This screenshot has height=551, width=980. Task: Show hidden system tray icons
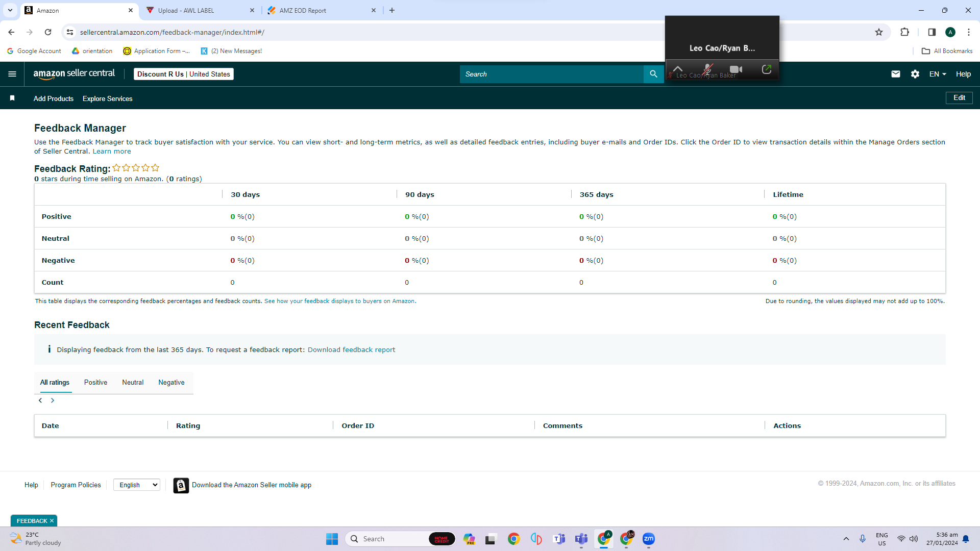click(x=846, y=539)
